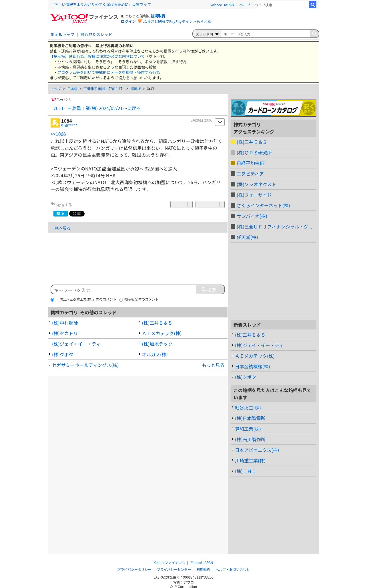Open (株)中村超硬 thread

click(x=65, y=323)
